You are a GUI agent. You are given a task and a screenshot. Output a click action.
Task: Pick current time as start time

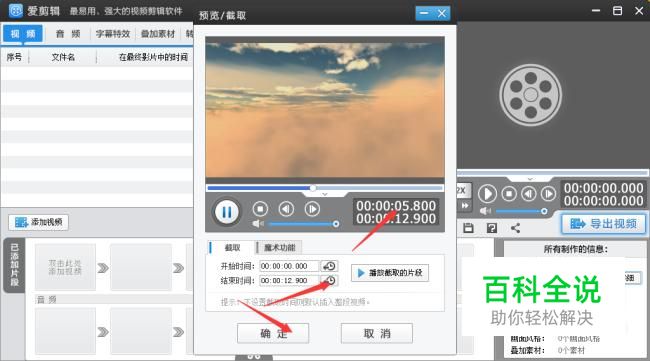330,266
